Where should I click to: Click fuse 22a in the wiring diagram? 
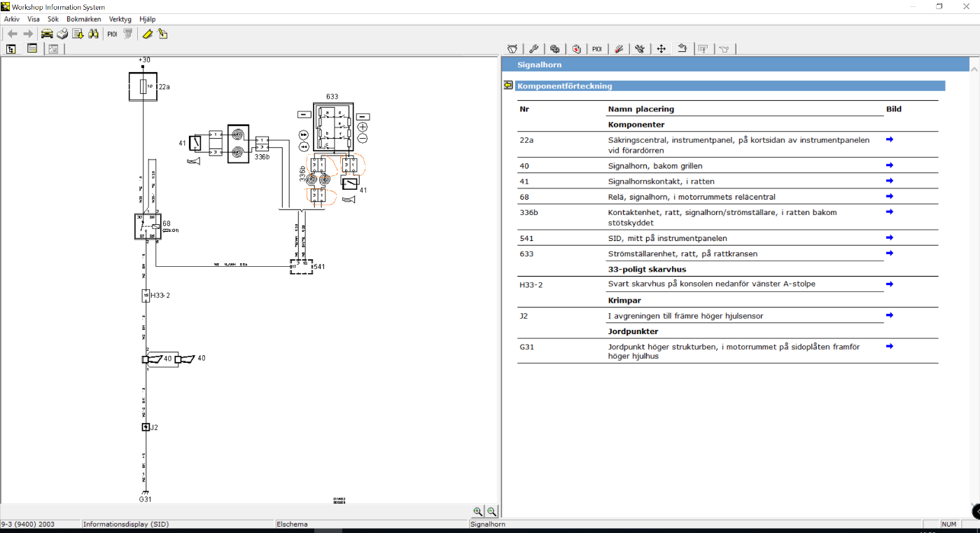coord(143,87)
